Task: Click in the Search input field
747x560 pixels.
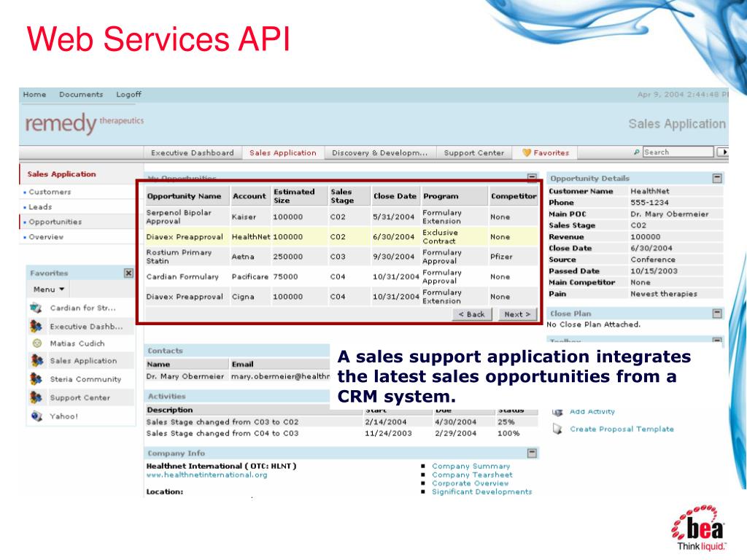Action: coord(678,152)
